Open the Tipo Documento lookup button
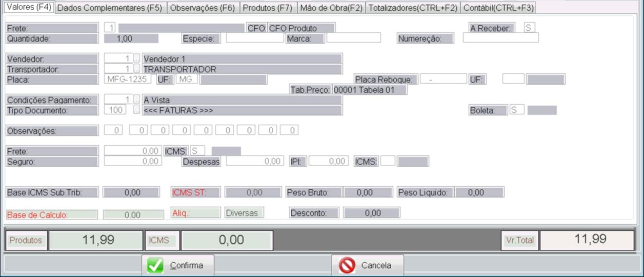The height and width of the screenshot is (277, 644). [136, 110]
